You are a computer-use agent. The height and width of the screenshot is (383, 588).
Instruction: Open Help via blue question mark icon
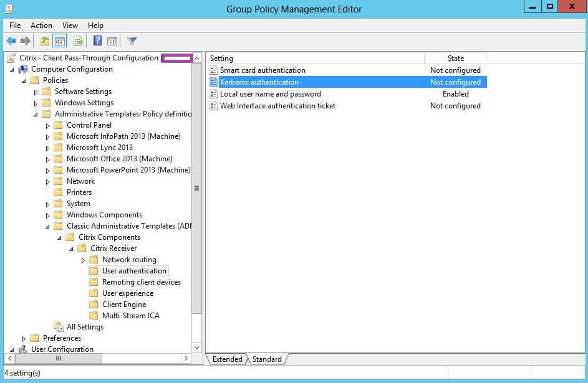97,40
